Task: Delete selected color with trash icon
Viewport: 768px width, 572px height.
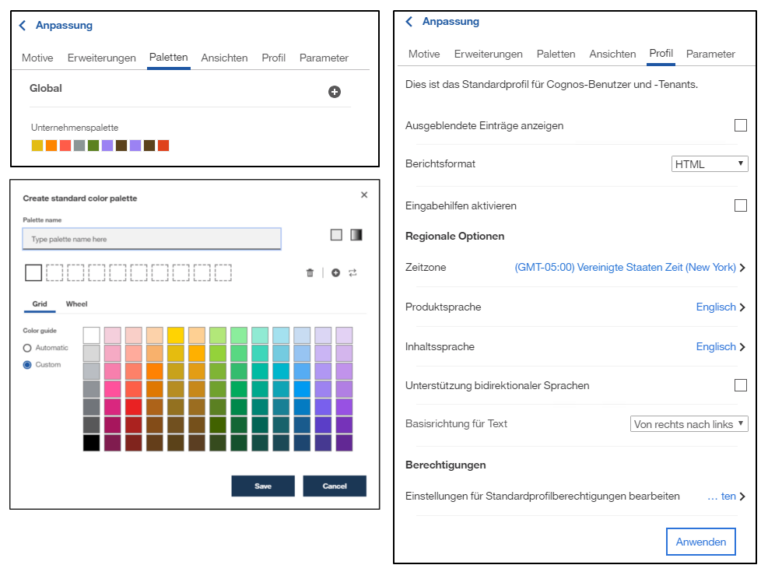Action: click(310, 273)
